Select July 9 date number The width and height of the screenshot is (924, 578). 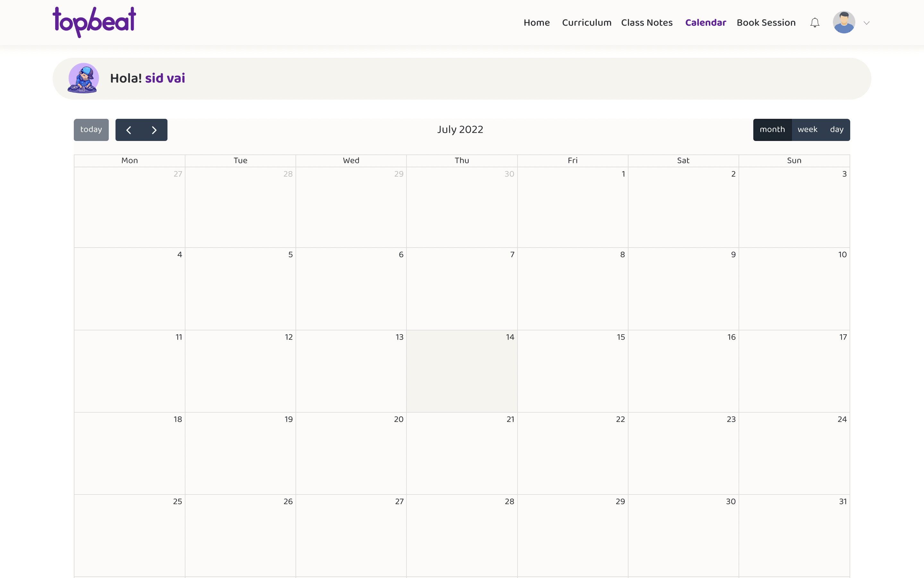coord(733,255)
